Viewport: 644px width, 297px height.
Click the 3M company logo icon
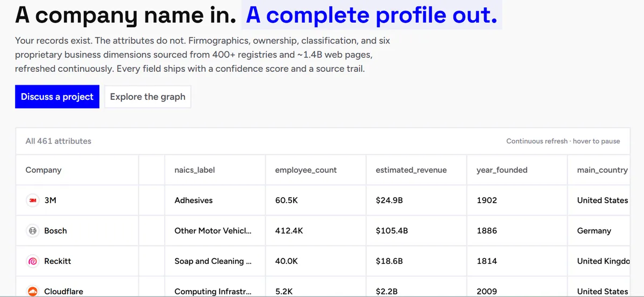(33, 201)
